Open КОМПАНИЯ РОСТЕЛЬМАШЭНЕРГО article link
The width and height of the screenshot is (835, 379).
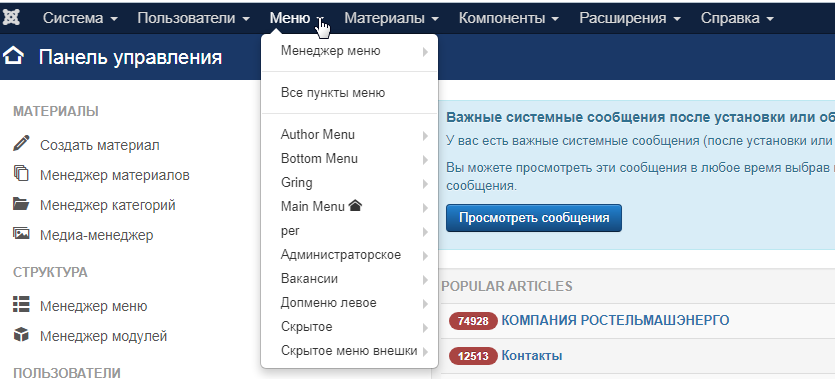pos(615,320)
